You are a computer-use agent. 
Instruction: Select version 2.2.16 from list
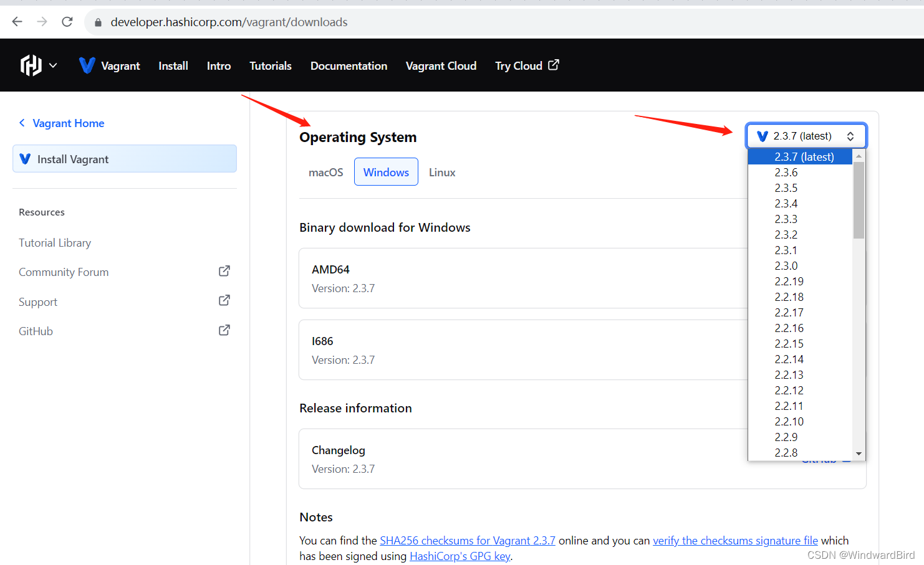[x=800, y=328]
